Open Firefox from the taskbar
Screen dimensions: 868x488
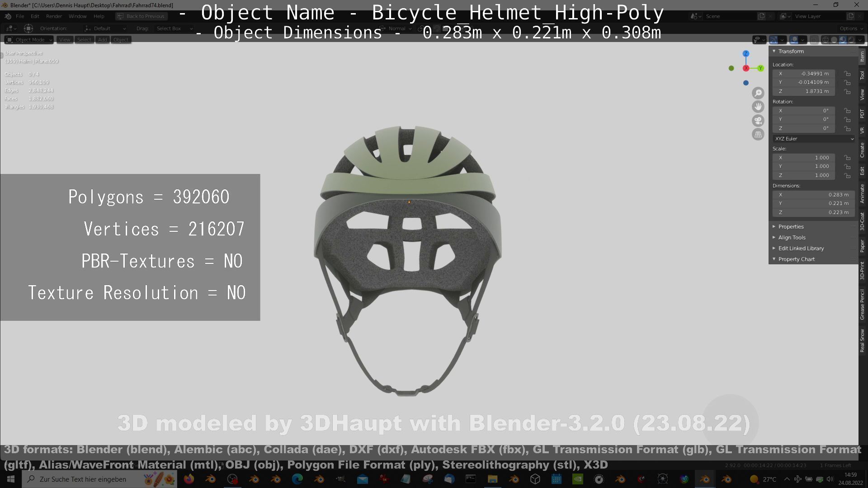pos(189,479)
